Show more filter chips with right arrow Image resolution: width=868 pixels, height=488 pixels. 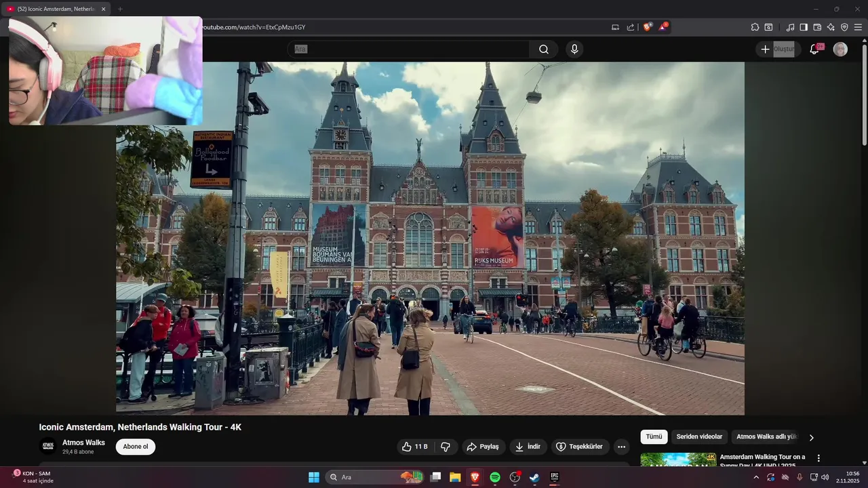pos(812,438)
